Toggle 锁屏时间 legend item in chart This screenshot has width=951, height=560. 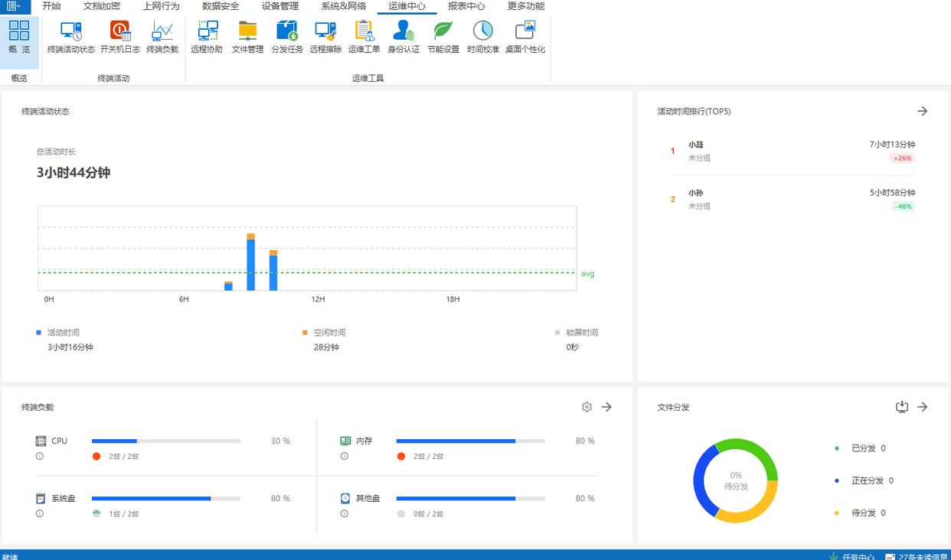581,333
